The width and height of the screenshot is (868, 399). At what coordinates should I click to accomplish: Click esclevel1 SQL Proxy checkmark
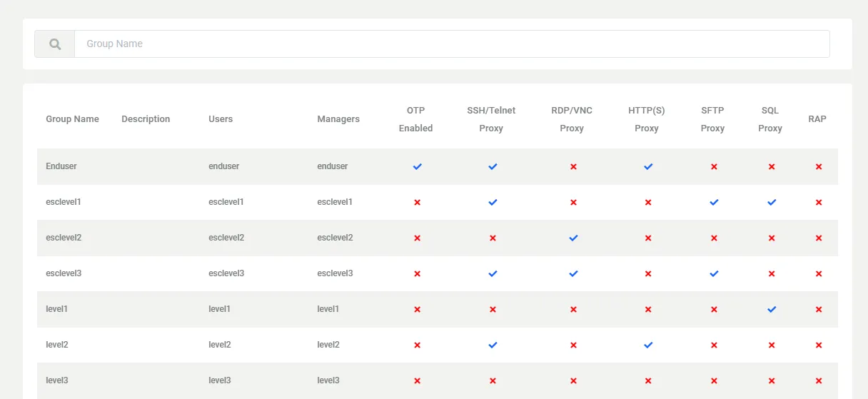point(772,202)
